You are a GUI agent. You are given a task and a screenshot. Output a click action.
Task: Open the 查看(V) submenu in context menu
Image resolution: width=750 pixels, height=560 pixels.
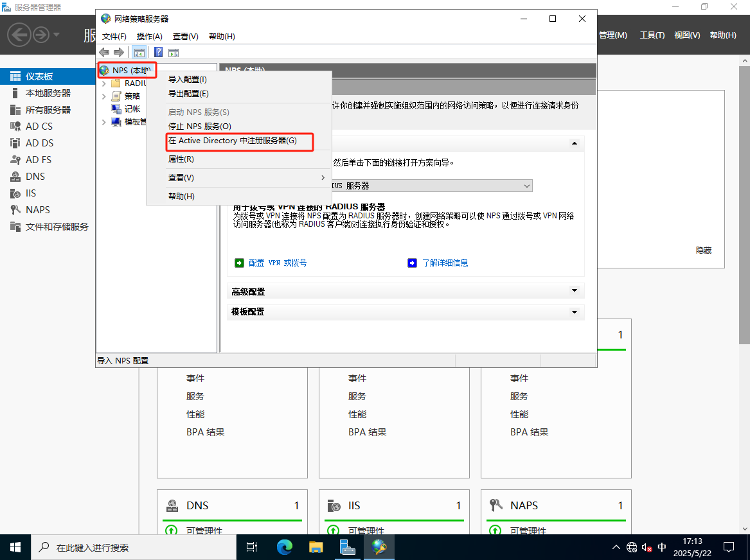pos(239,178)
